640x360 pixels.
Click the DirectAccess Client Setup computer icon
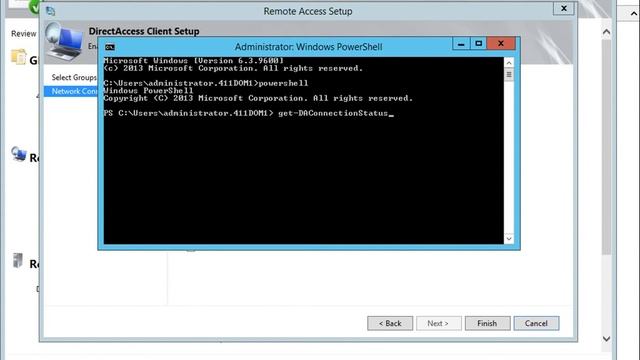tap(64, 42)
